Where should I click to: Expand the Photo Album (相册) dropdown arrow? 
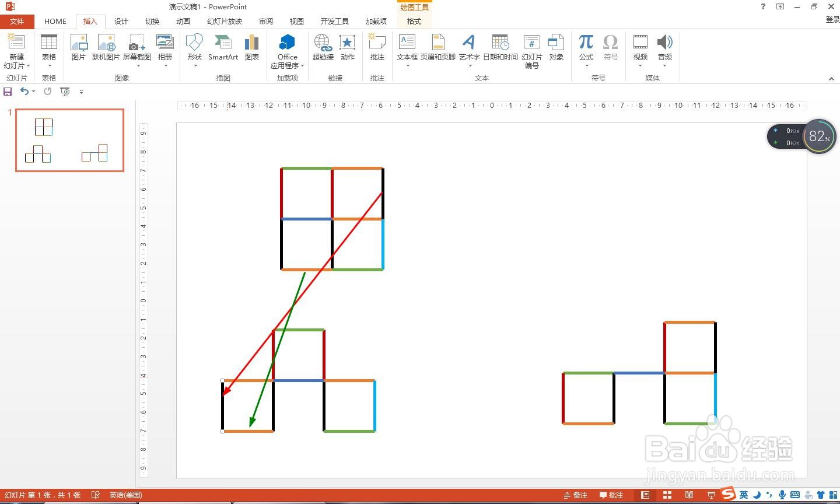[x=166, y=65]
